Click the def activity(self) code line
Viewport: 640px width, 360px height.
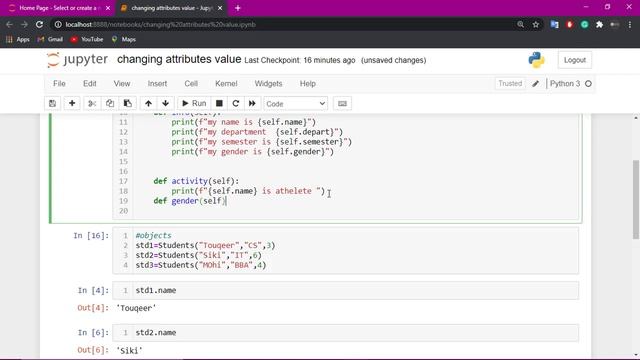(x=196, y=181)
